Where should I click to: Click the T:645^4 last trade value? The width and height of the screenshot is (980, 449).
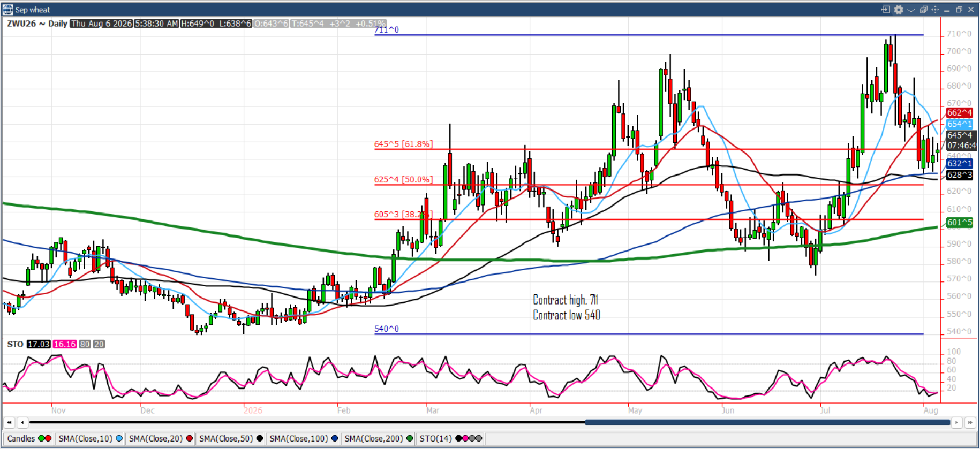click(307, 24)
